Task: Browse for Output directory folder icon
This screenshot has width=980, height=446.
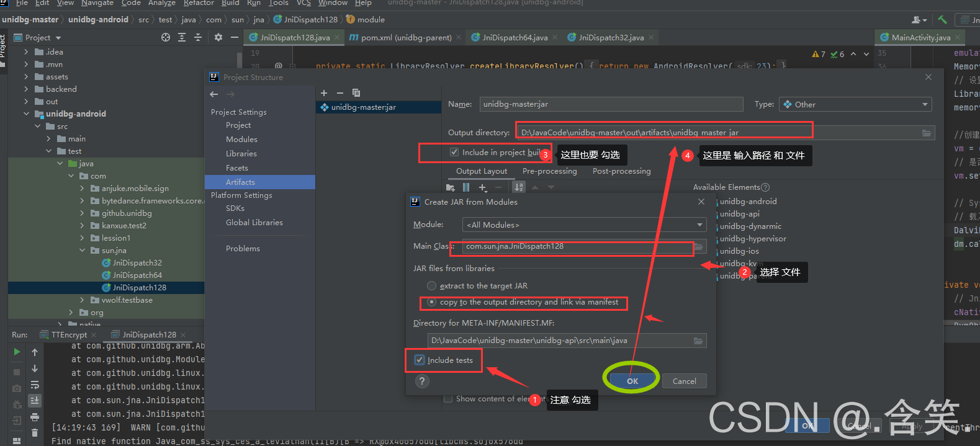Action: tap(927, 133)
